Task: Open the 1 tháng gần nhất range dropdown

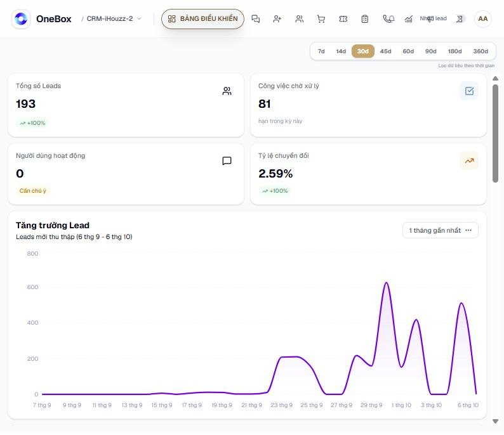Action: 440,231
